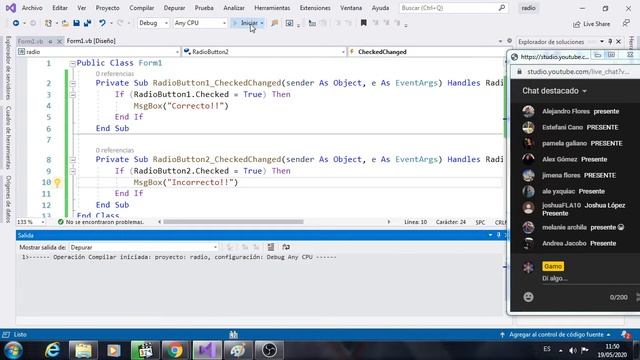The image size is (640, 360).
Task: Click the ES language indicator in tray
Action: (547, 349)
